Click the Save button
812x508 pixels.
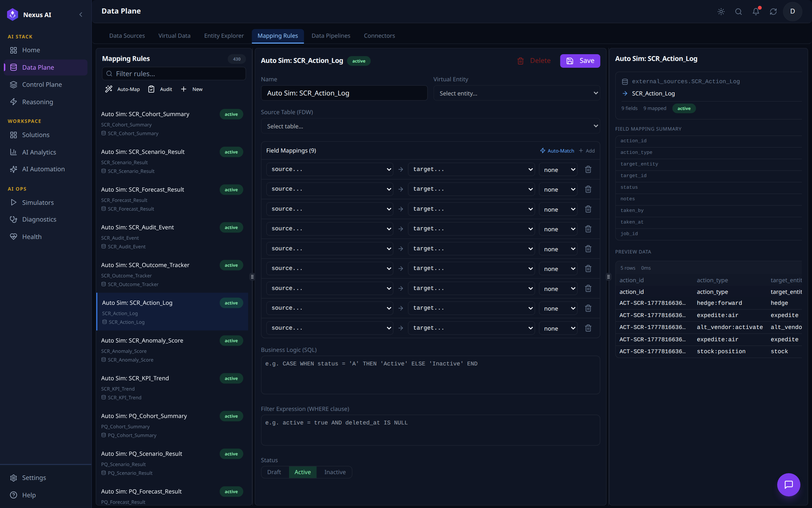tap(580, 61)
